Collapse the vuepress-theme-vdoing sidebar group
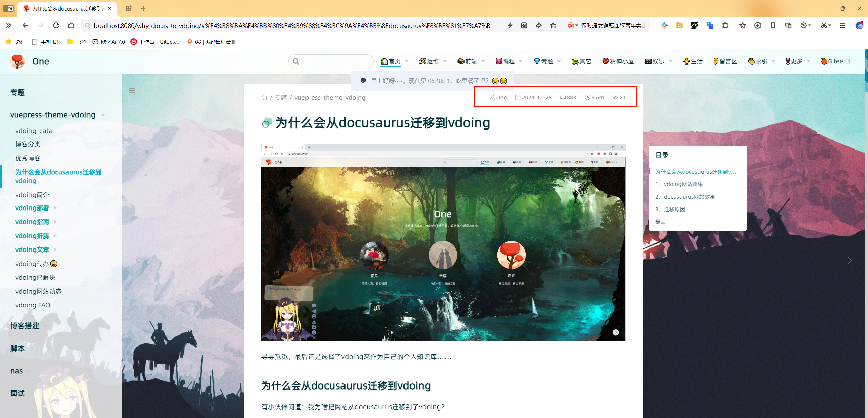This screenshot has width=868, height=418. pos(103,115)
